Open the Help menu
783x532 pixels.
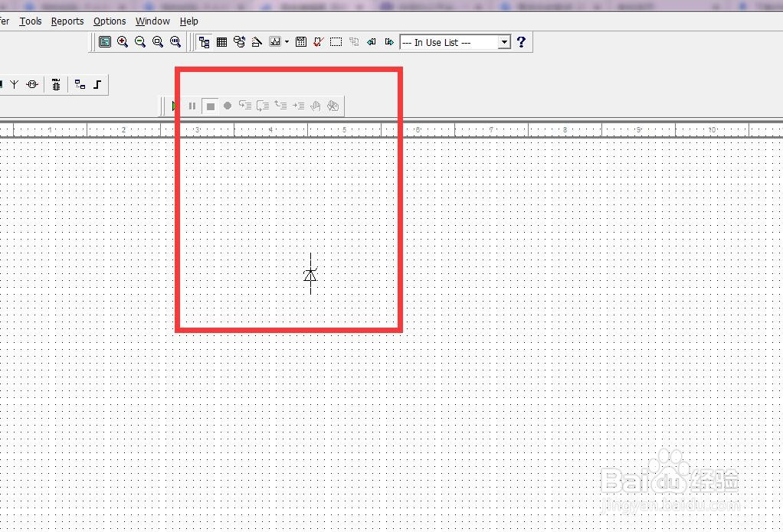click(188, 21)
